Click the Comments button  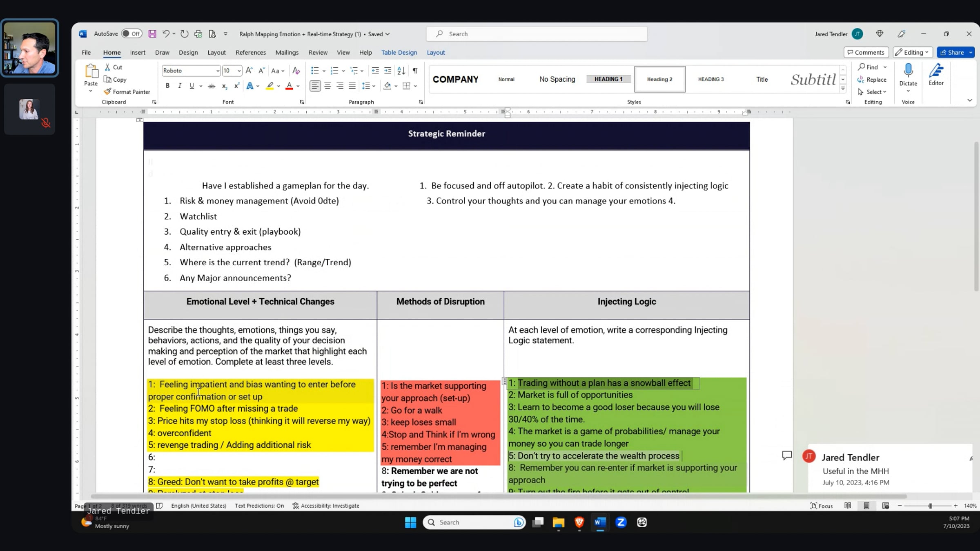pos(866,52)
